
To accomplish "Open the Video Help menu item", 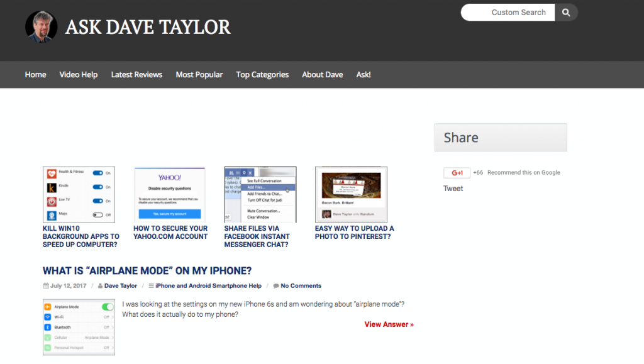I will [x=79, y=75].
